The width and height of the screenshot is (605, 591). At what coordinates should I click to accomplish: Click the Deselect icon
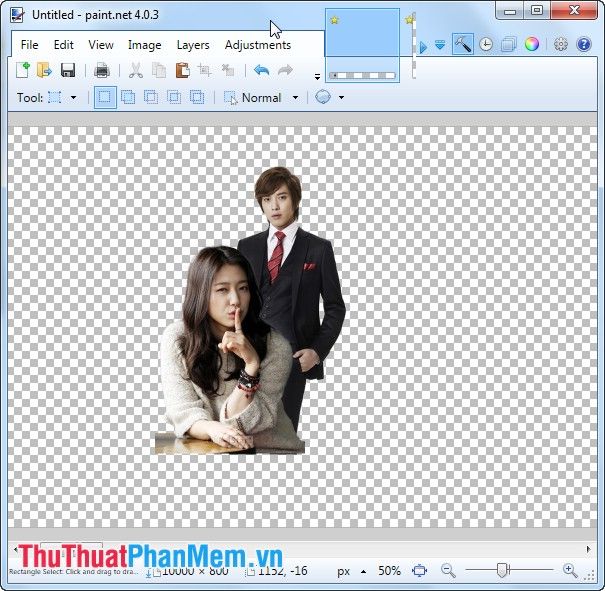point(228,70)
